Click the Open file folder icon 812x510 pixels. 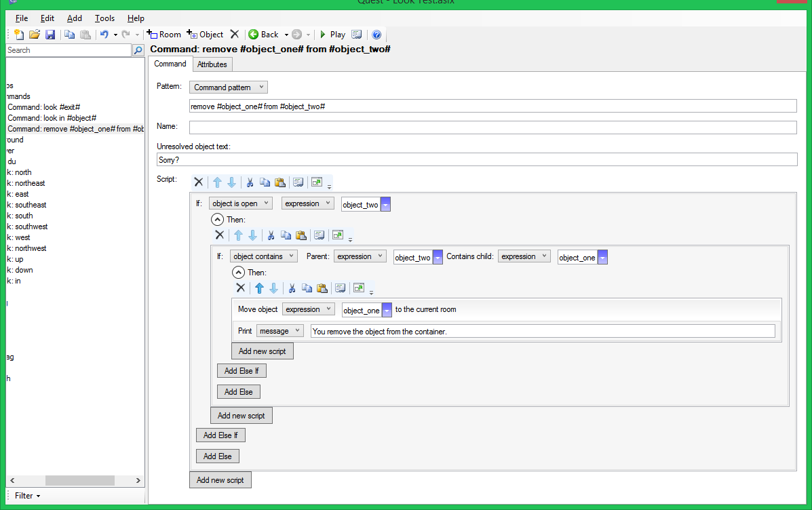click(35, 35)
